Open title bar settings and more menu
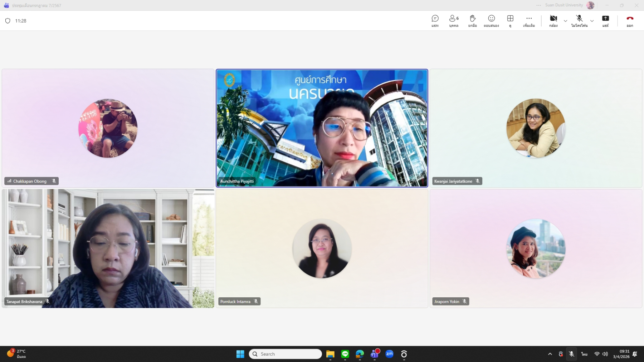The width and height of the screenshot is (644, 362). 538,5
